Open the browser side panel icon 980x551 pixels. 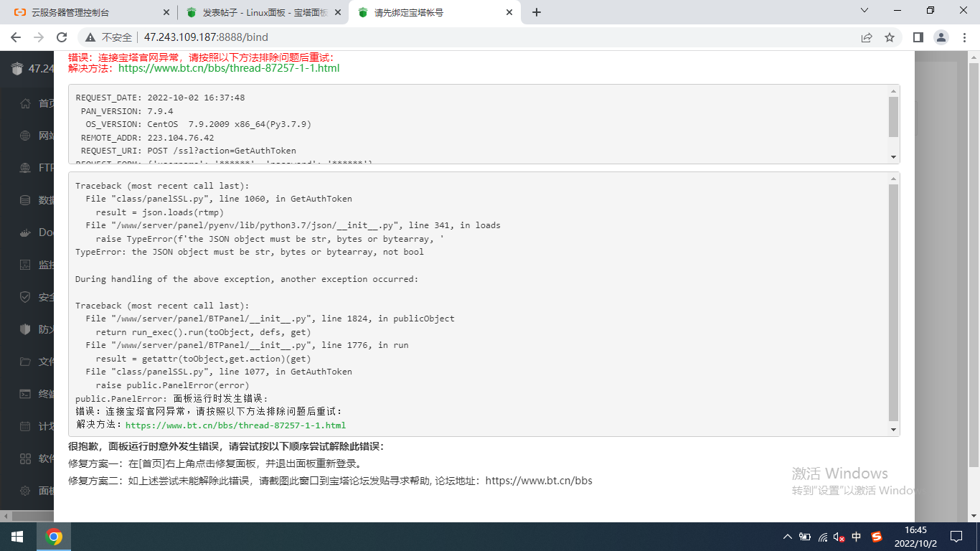pyautogui.click(x=918, y=37)
